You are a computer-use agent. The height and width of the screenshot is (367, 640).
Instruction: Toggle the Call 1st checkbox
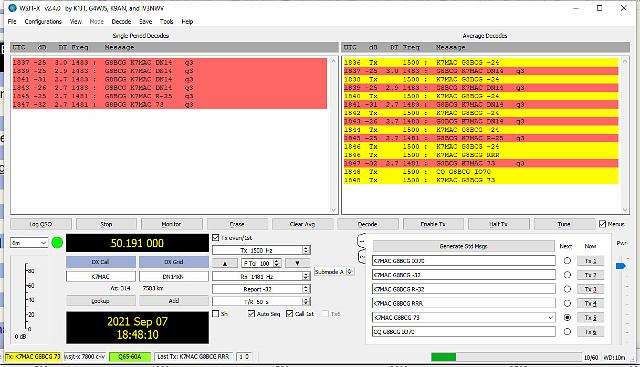289,314
